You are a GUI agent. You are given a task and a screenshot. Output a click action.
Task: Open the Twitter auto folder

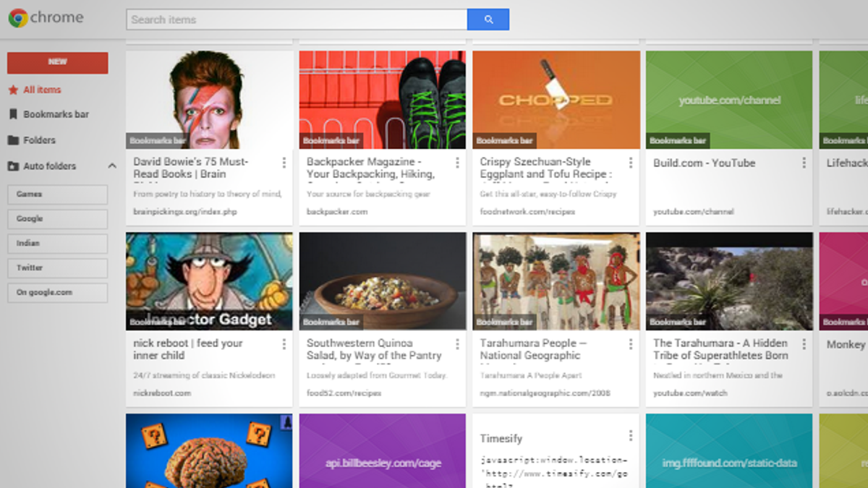(57, 268)
